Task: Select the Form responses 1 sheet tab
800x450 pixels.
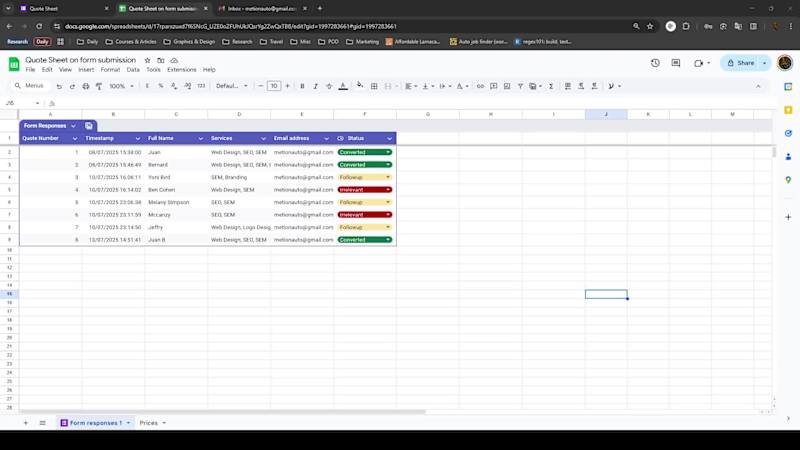Action: (96, 423)
